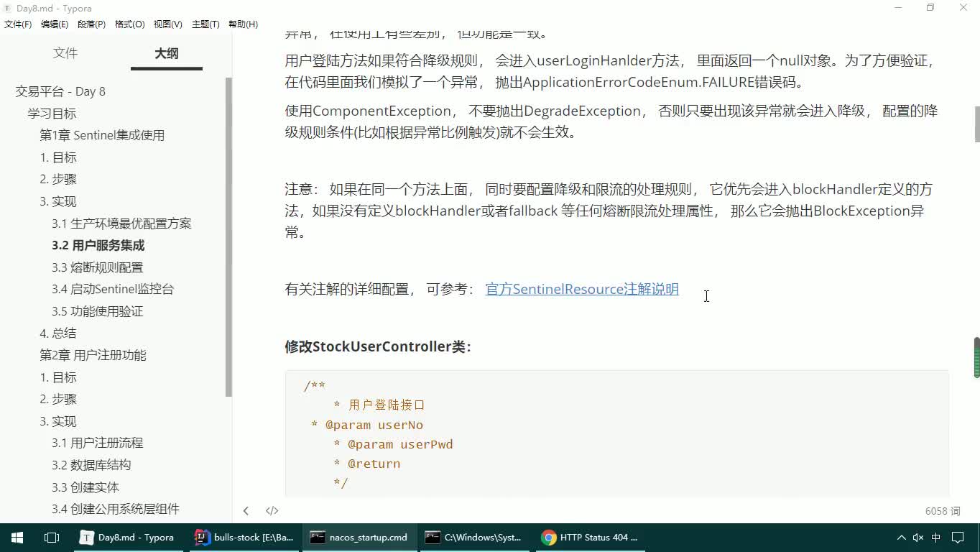Switch to Chrome HTTP Status 404 window
The width and height of the screenshot is (980, 552).
click(589, 538)
